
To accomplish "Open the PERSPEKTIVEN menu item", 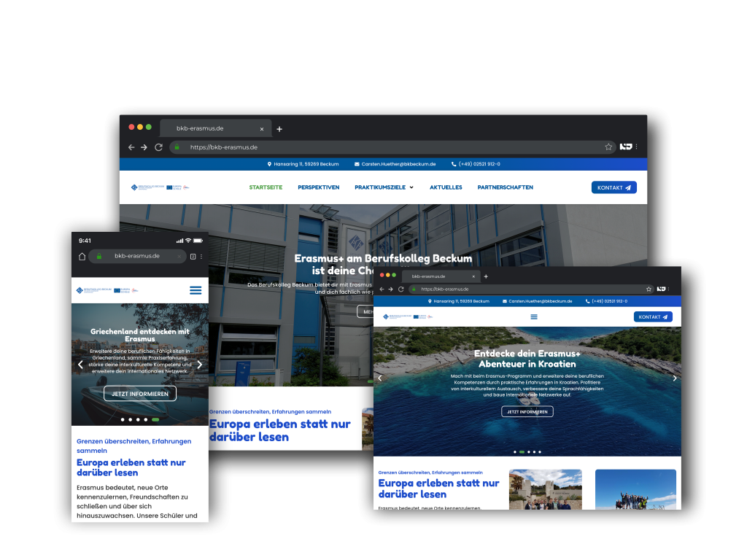I will pyautogui.click(x=319, y=187).
